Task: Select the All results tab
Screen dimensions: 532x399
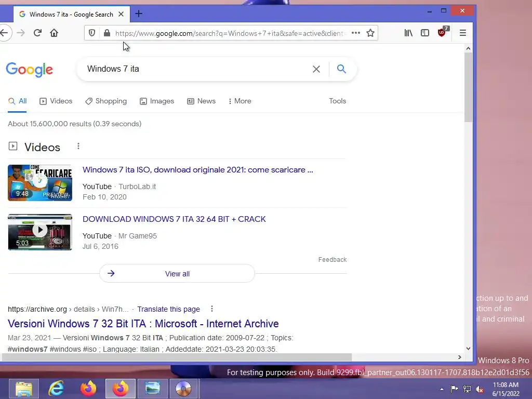Action: 17,101
